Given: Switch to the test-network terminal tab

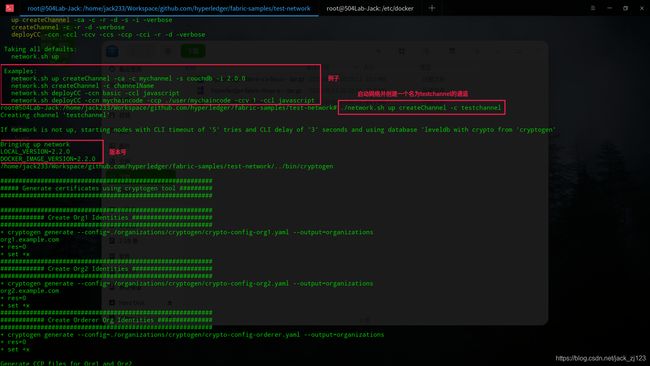Looking at the screenshot, I should click(x=169, y=8).
